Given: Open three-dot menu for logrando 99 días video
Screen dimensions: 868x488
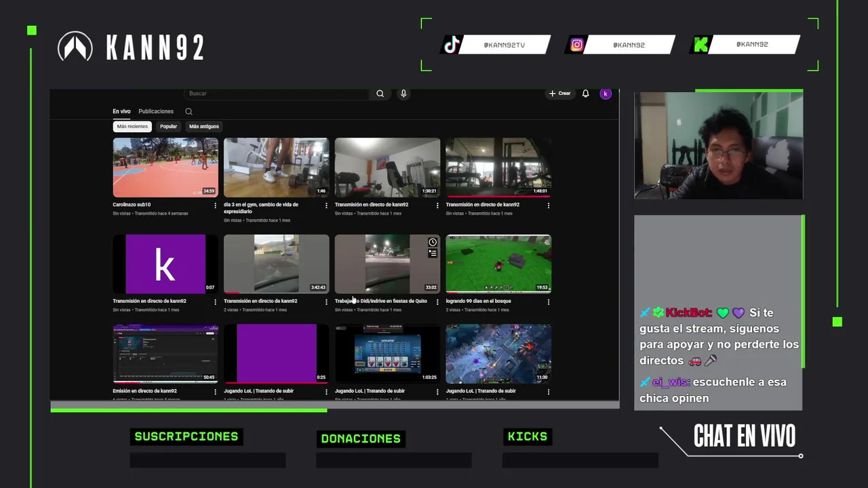Looking at the screenshot, I should coord(549,302).
